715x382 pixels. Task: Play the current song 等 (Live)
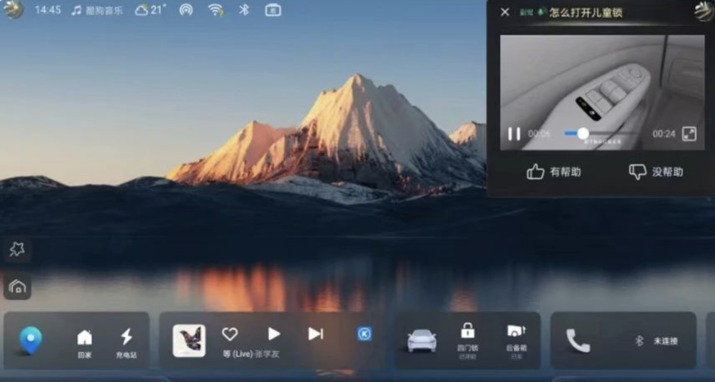pos(274,334)
